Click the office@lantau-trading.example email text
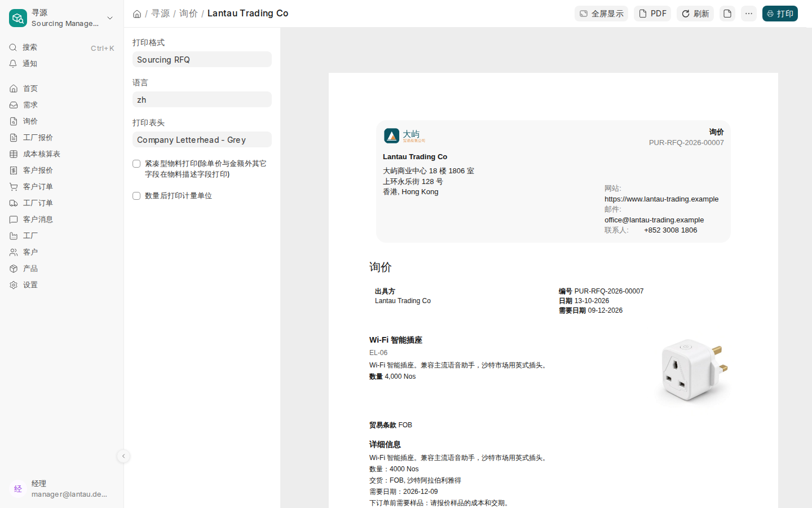Image resolution: width=812 pixels, height=508 pixels. 654,220
